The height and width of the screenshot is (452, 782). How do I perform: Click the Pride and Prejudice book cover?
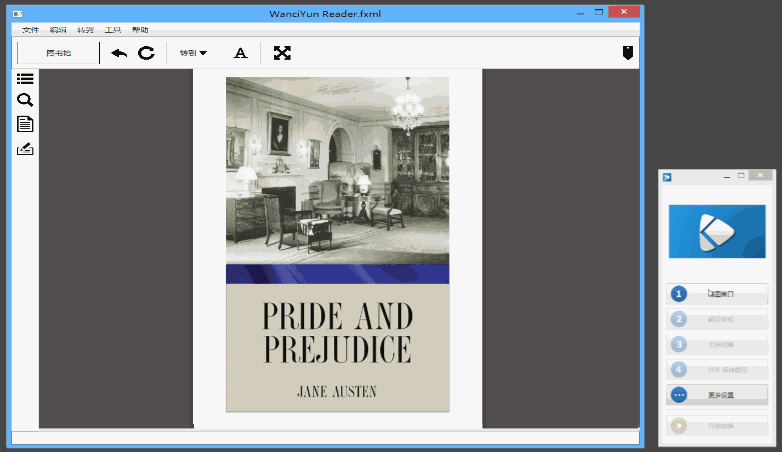click(338, 244)
